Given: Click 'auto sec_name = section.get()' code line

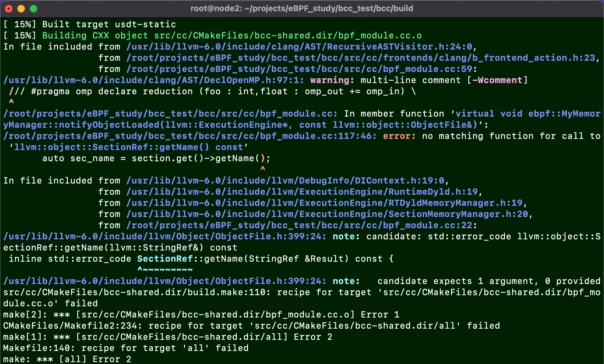Looking at the screenshot, I should pos(156,158).
